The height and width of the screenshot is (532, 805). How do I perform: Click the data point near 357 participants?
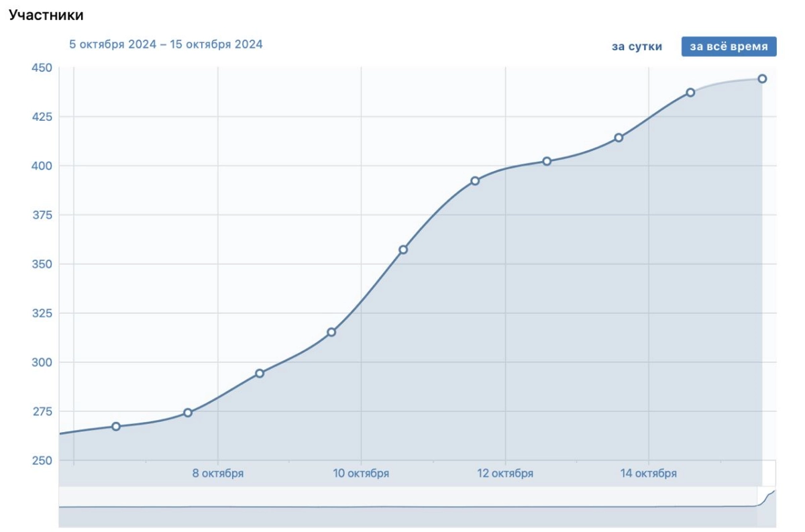point(403,250)
